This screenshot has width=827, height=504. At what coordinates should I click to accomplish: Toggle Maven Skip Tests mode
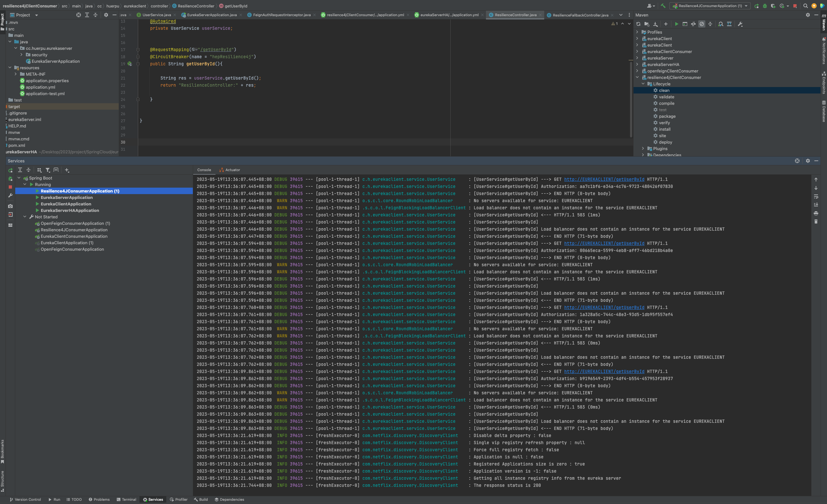[x=701, y=24]
